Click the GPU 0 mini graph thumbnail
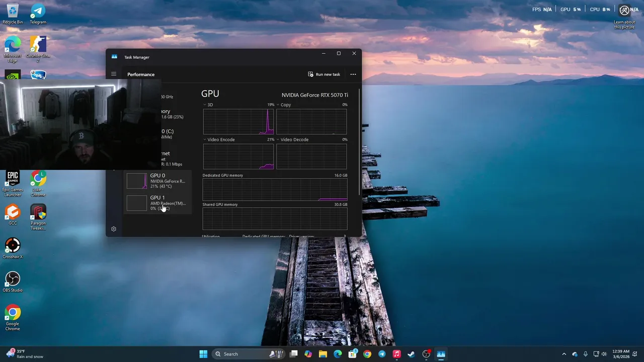Viewport: 644px width, 362px height. 136,181
